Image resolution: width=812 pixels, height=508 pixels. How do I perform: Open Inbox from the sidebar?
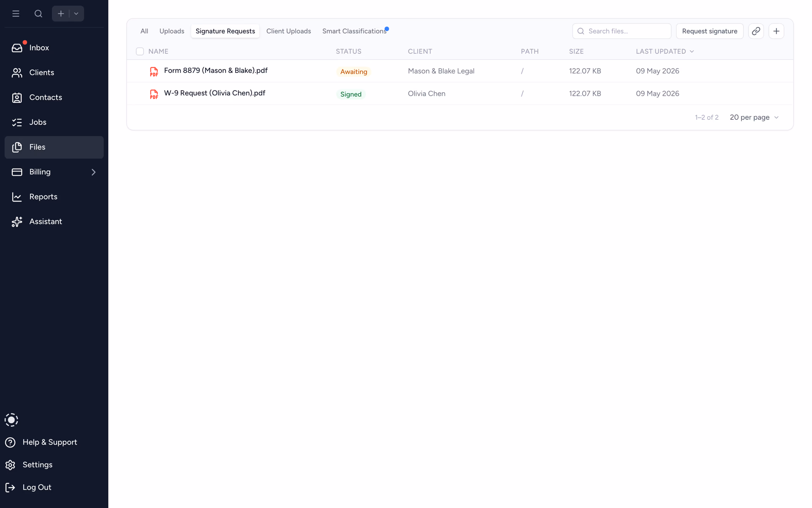pos(54,48)
